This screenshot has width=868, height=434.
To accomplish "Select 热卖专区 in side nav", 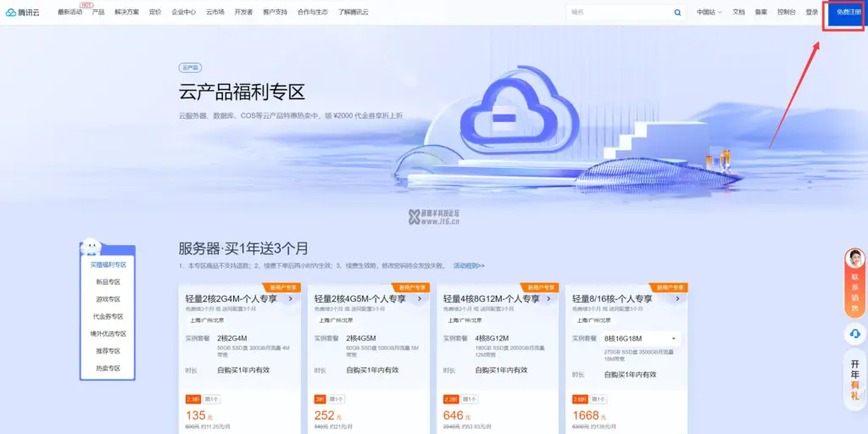I will (x=108, y=368).
